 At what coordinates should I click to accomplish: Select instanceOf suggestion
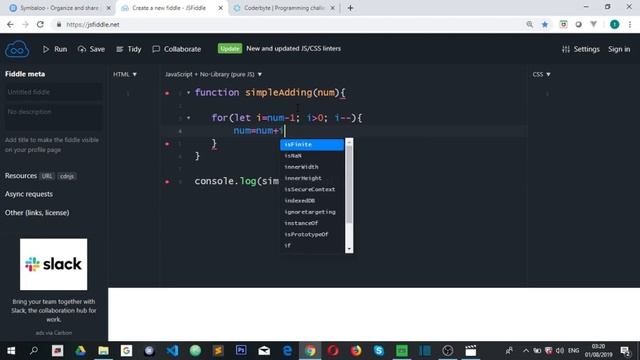point(312,223)
